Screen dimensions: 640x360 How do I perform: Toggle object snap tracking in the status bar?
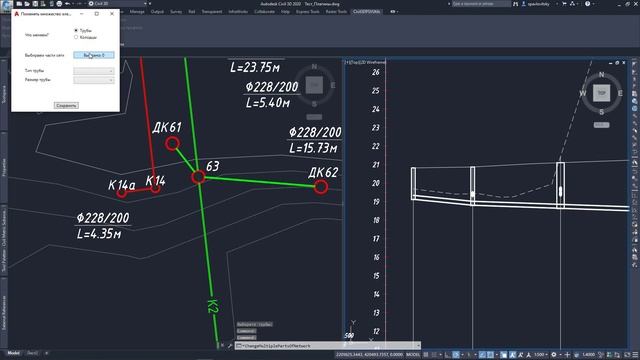coord(482,355)
